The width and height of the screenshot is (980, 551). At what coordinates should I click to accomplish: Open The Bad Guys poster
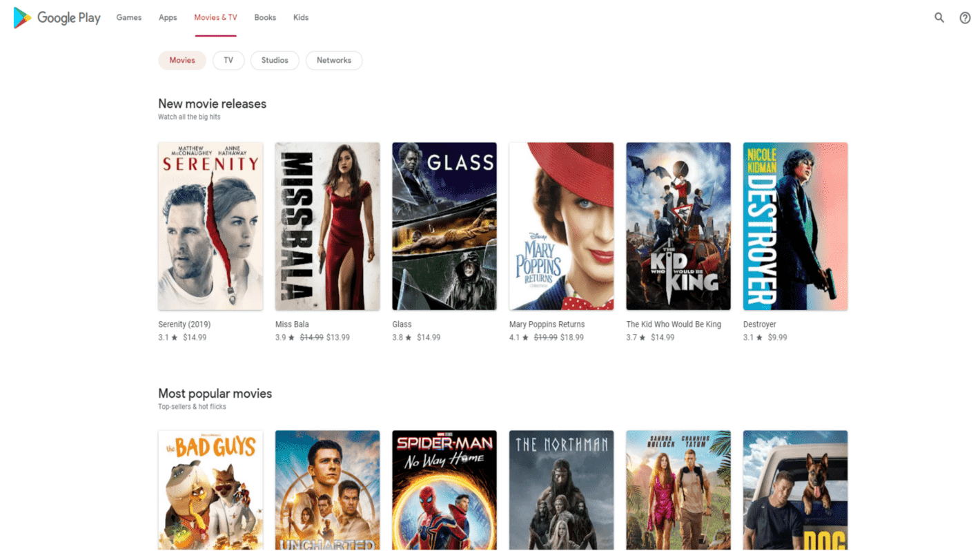(x=210, y=490)
